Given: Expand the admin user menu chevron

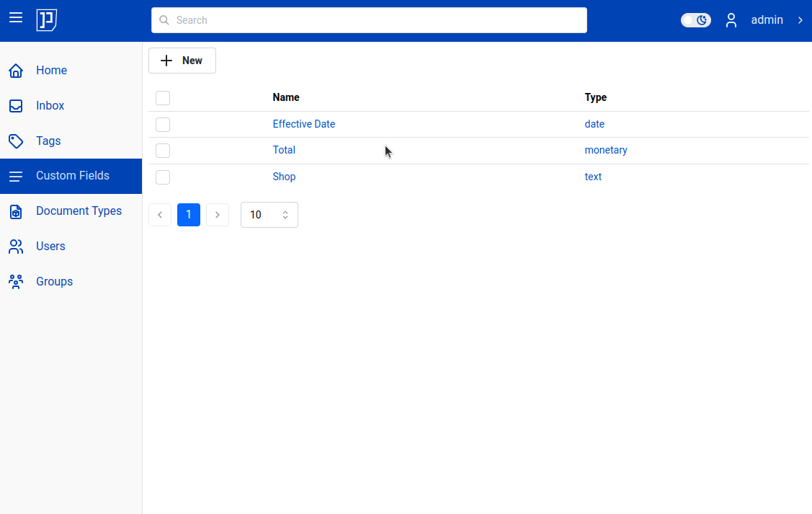Looking at the screenshot, I should tap(800, 20).
